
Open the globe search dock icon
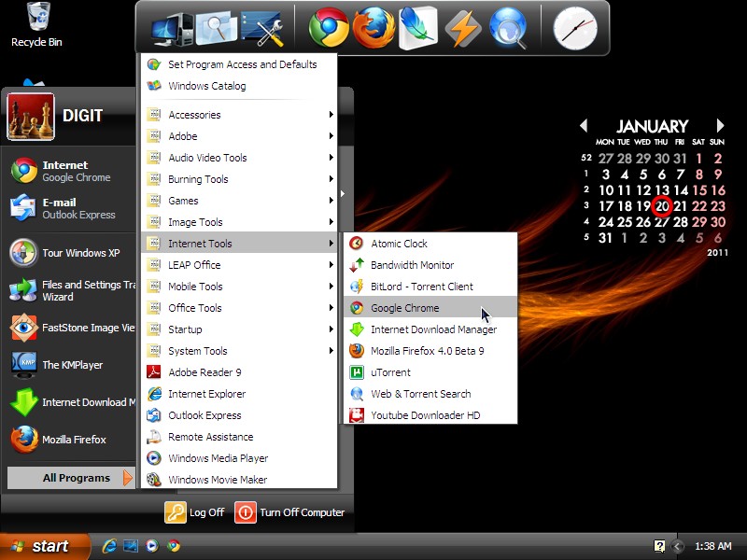click(508, 28)
